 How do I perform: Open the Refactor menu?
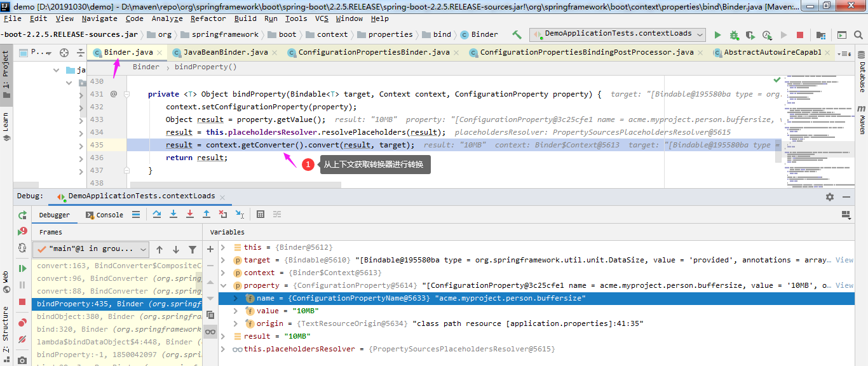click(x=208, y=18)
